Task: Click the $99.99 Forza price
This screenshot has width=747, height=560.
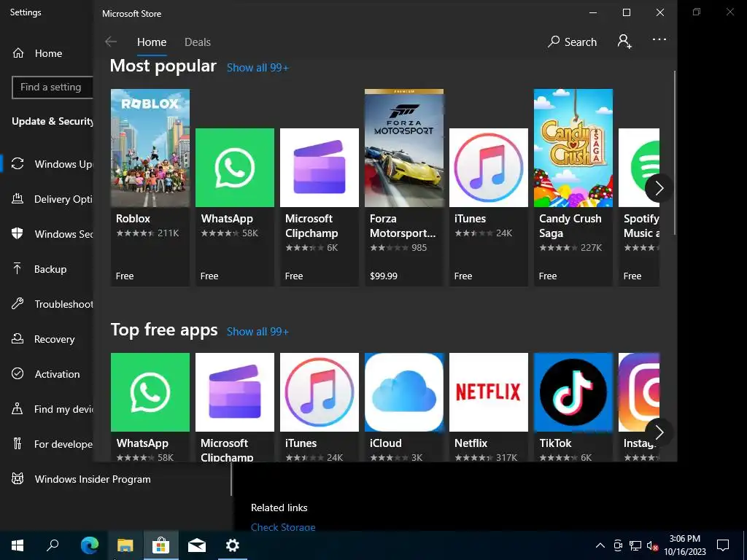Action: click(x=384, y=276)
